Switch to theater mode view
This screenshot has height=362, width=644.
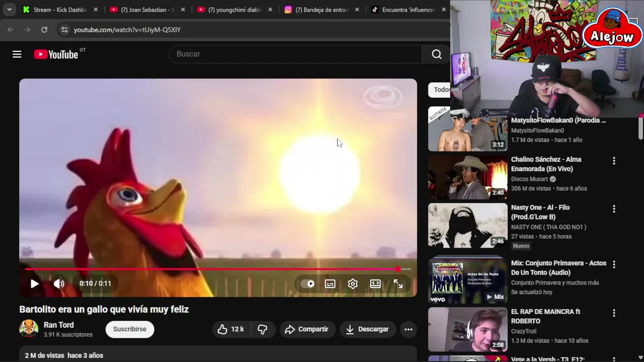[375, 284]
